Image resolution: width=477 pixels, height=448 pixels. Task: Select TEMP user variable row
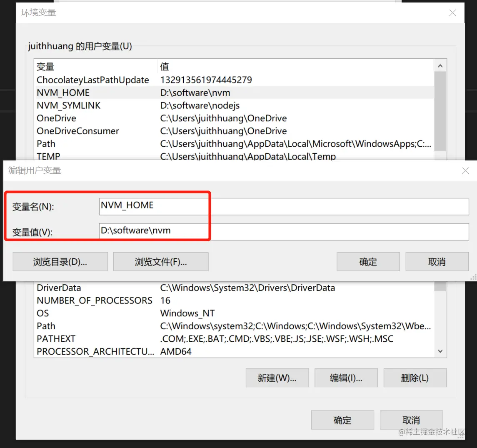[234, 155]
